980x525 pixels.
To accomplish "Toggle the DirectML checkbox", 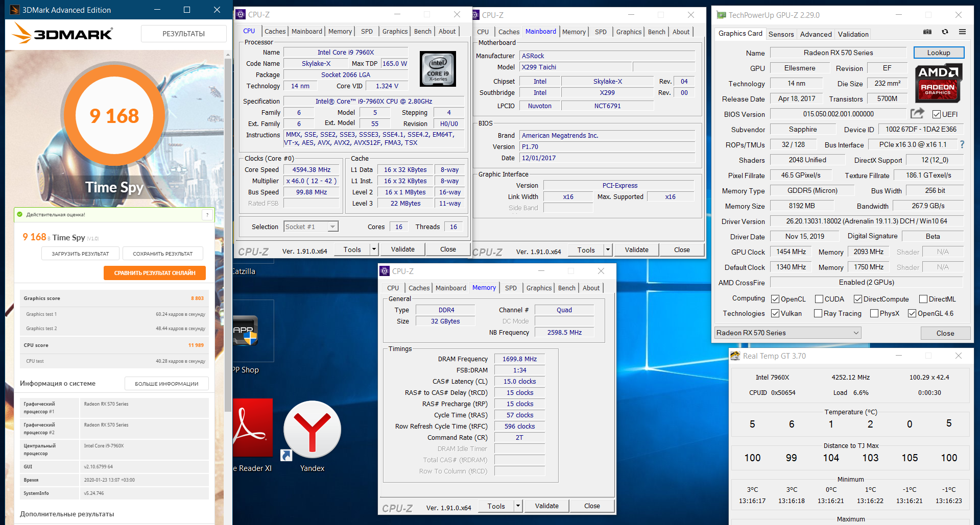I will coord(923,299).
